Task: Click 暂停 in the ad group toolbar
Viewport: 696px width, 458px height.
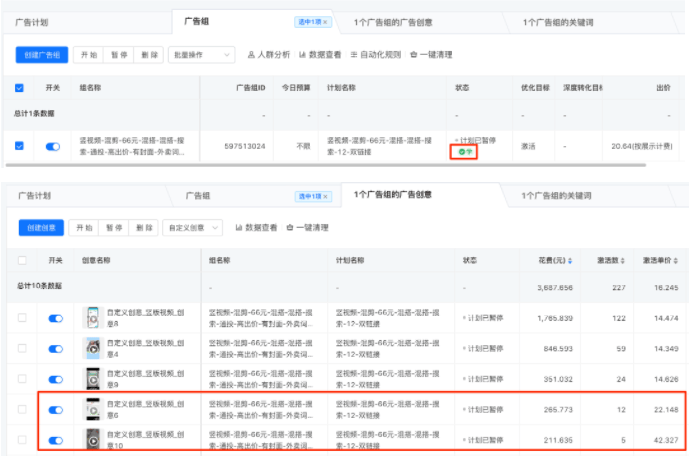Action: pos(119,55)
